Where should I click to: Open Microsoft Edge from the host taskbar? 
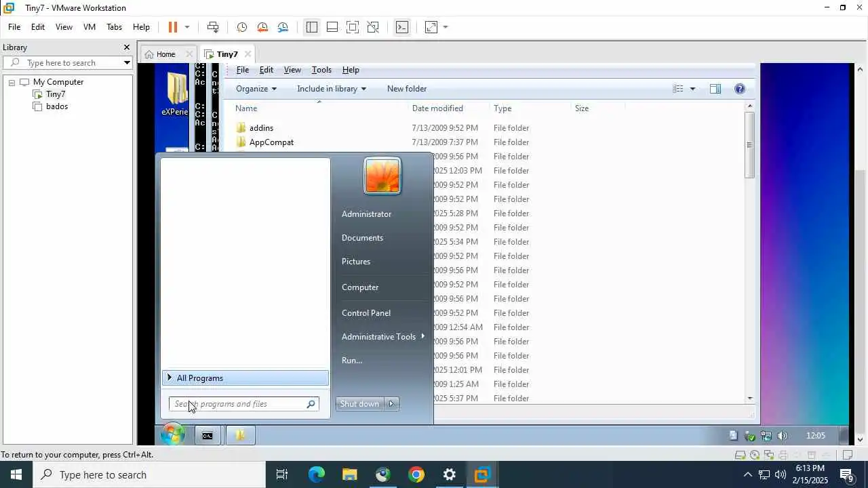317,475
